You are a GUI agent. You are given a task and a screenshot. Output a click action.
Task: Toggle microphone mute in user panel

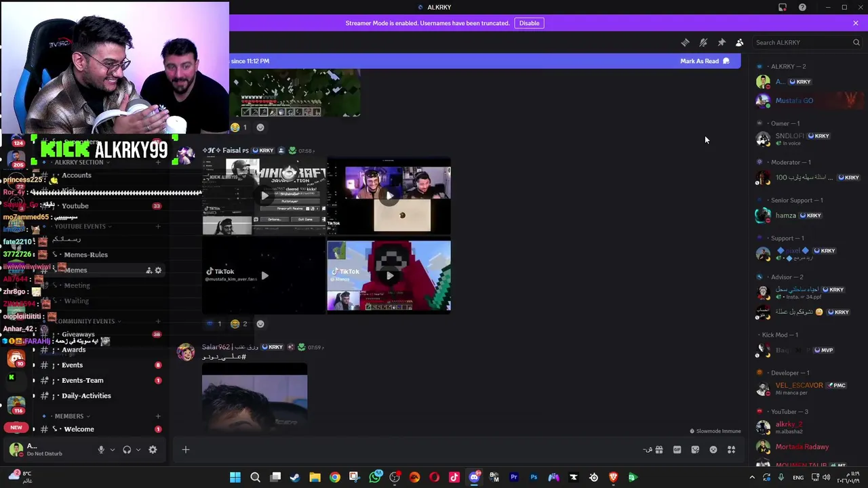(101, 449)
